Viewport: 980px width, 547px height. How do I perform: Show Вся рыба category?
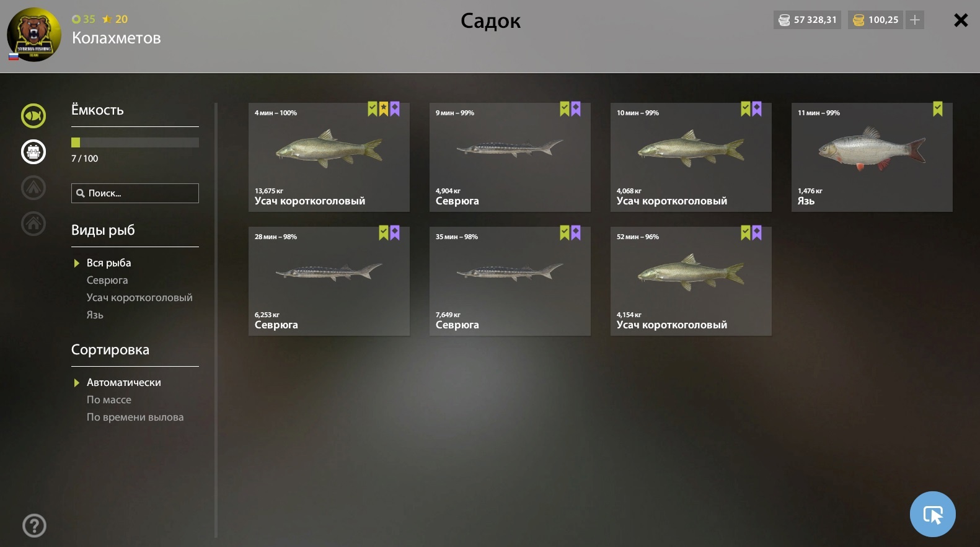tap(109, 263)
